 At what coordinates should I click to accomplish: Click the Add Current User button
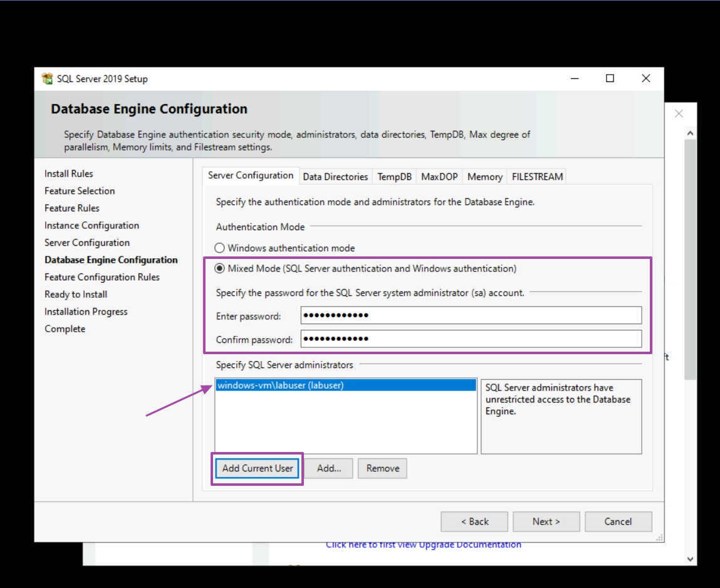point(258,468)
